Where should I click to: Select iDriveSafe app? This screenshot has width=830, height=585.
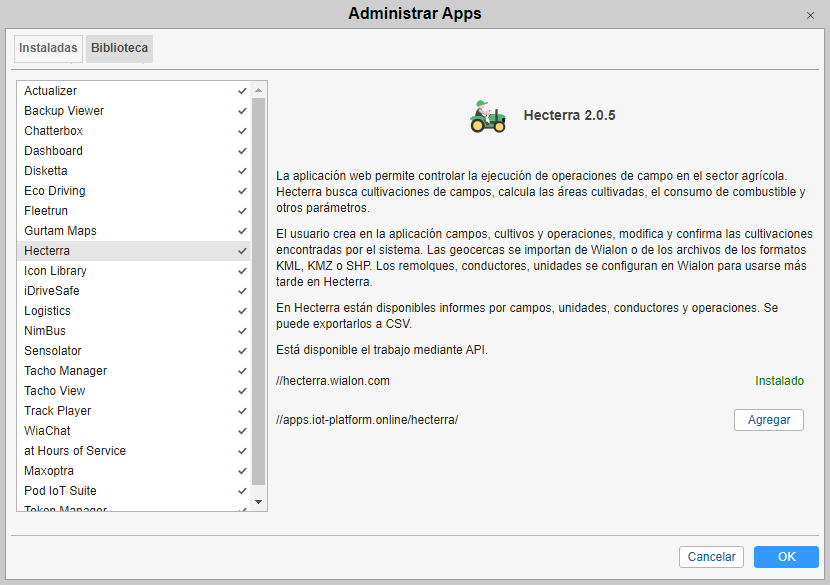tap(133, 291)
